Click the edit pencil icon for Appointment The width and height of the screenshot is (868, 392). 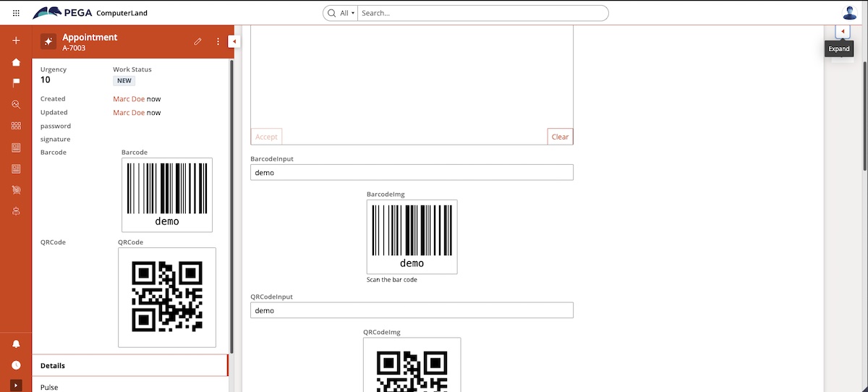point(197,42)
